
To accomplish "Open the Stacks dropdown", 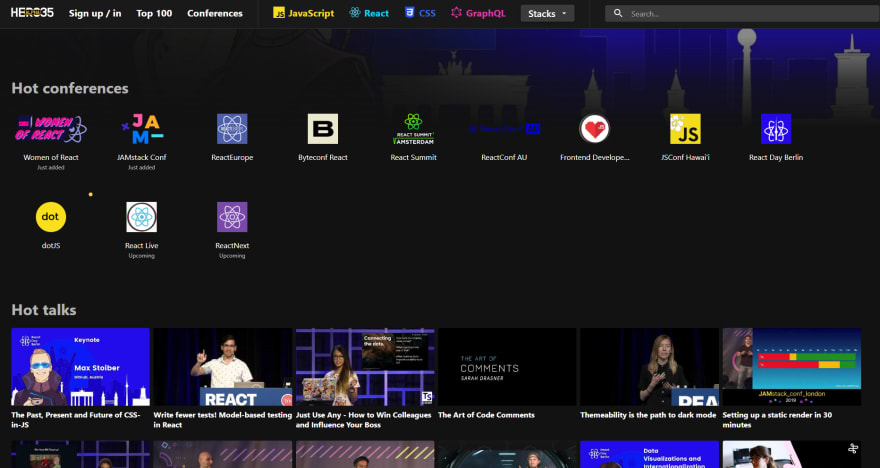I will pyautogui.click(x=547, y=13).
